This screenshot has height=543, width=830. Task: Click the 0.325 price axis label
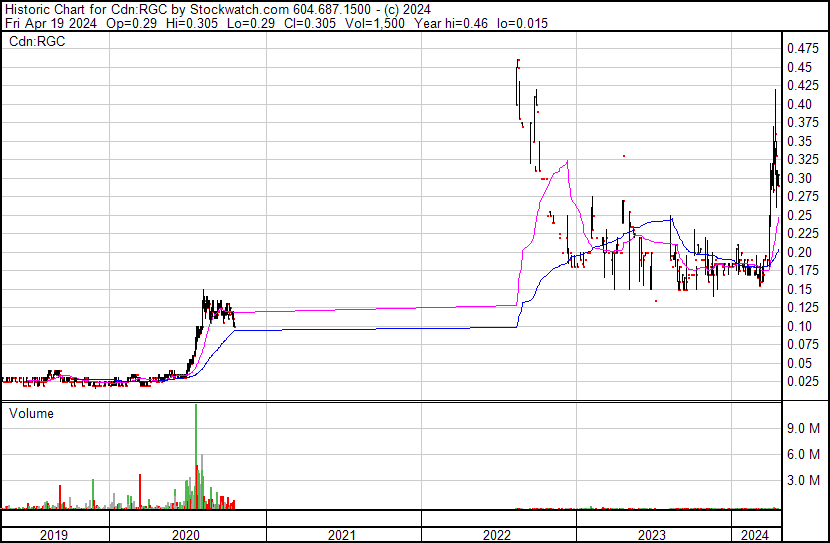coord(803,160)
